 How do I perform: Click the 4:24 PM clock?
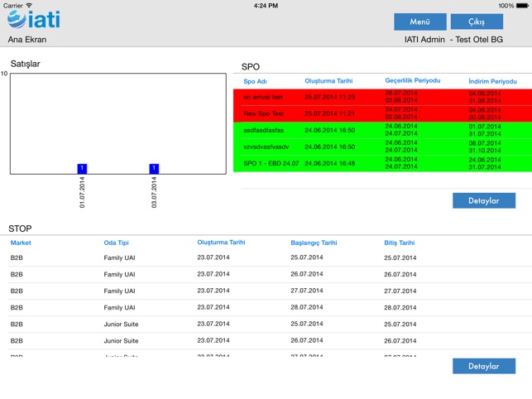(x=266, y=6)
